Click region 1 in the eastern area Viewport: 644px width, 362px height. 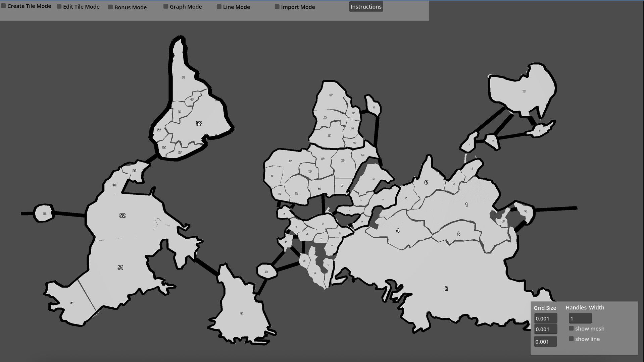click(x=466, y=204)
